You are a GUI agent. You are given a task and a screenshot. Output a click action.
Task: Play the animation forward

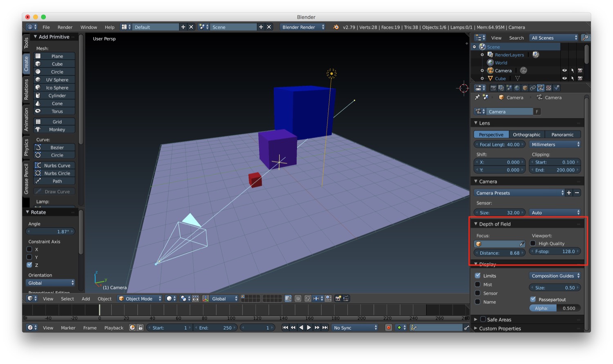(x=309, y=328)
